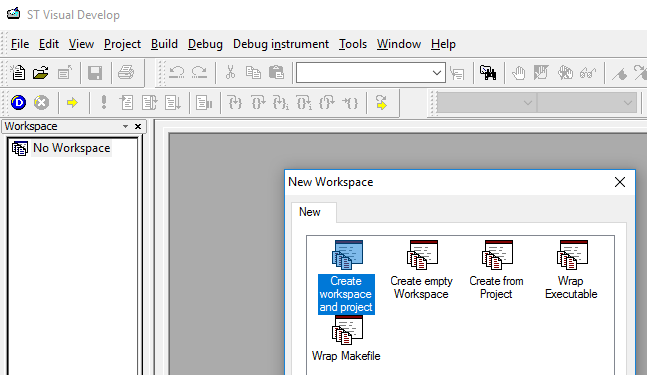Select the No Workspace tree item
Viewport: 649px width, 376px height.
tap(71, 148)
